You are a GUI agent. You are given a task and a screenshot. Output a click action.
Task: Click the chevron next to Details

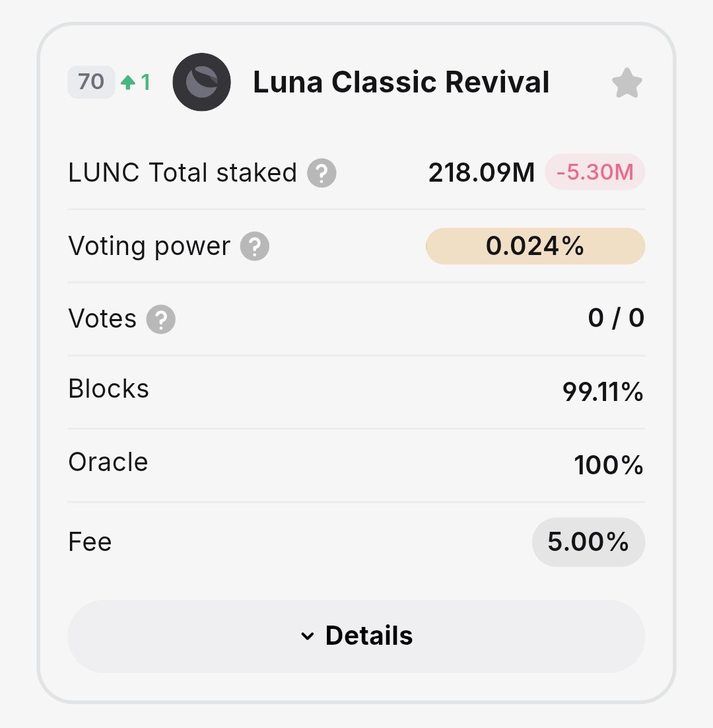307,636
